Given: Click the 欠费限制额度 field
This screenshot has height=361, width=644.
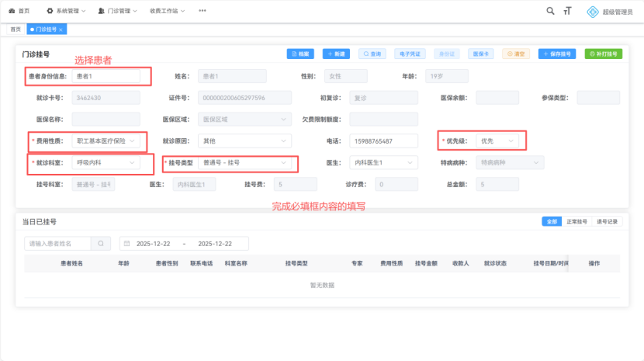Looking at the screenshot, I should (x=383, y=120).
